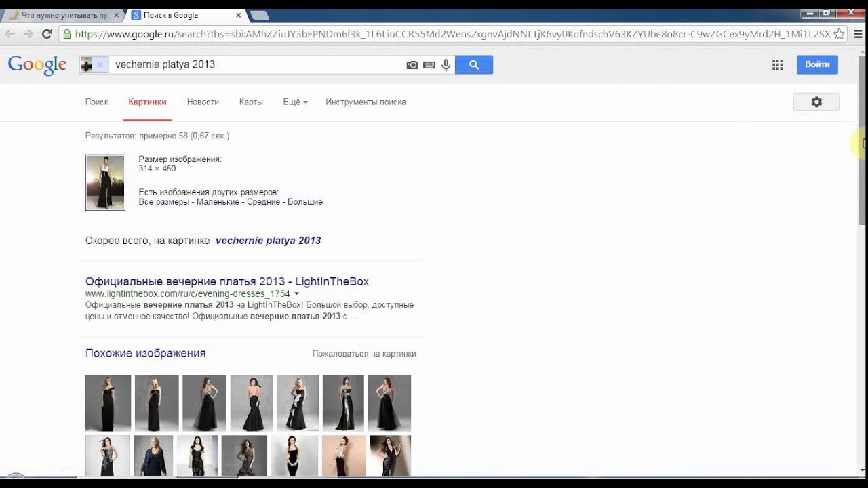Viewport: 868px width, 488px height.
Task: Activate the voice search microphone
Action: click(446, 65)
